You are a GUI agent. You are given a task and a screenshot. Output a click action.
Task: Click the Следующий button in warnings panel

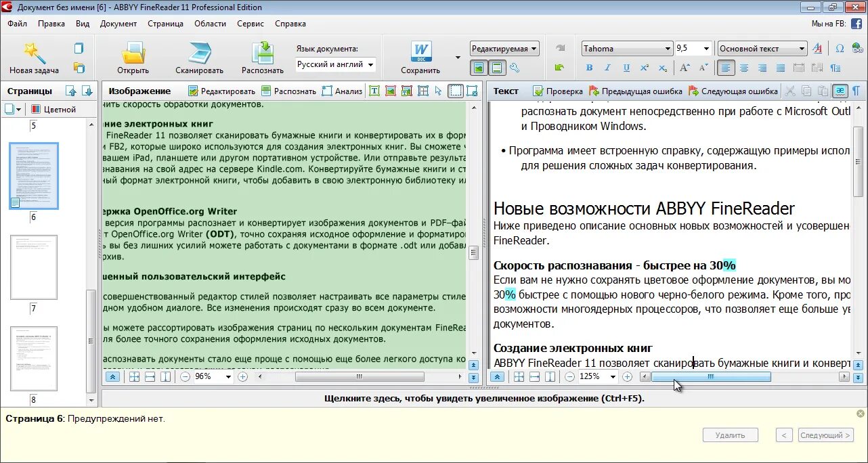(x=825, y=435)
